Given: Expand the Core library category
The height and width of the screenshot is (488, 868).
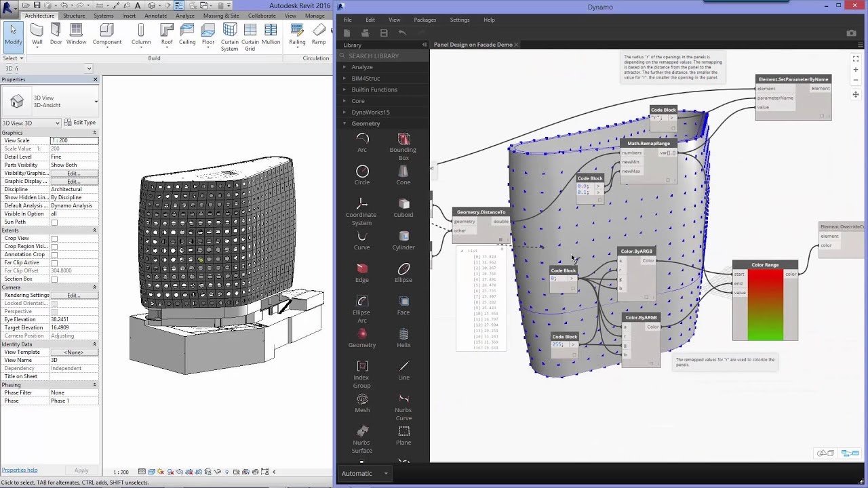Looking at the screenshot, I should 358,101.
